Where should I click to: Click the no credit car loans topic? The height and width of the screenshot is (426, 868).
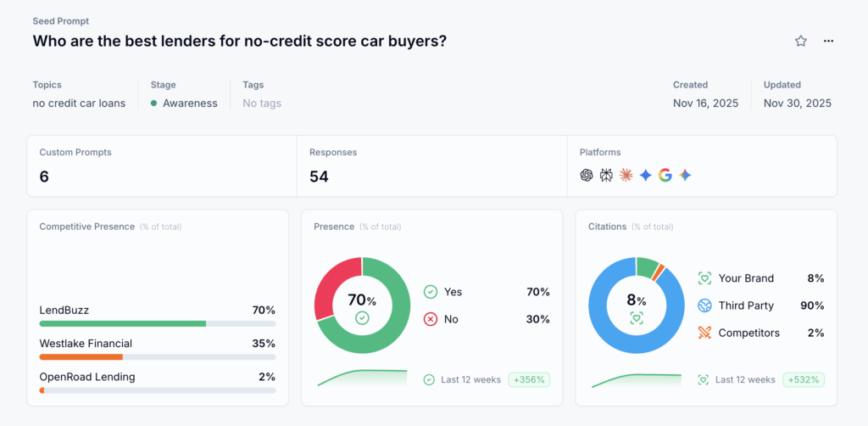tap(79, 104)
